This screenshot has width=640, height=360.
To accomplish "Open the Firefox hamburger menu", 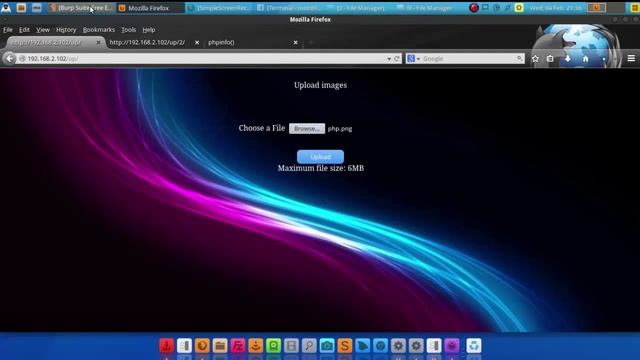I will pos(631,59).
